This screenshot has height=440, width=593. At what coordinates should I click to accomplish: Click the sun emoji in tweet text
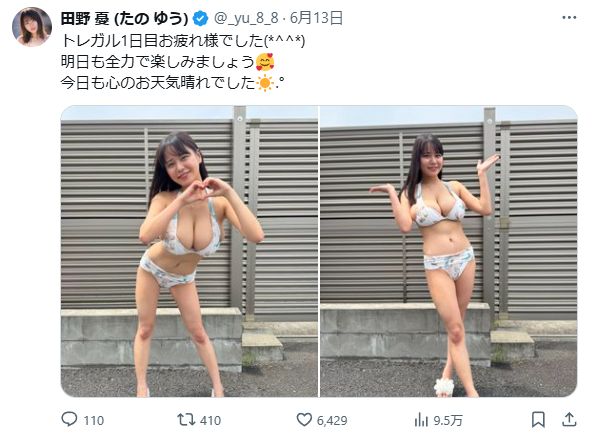tap(265, 83)
